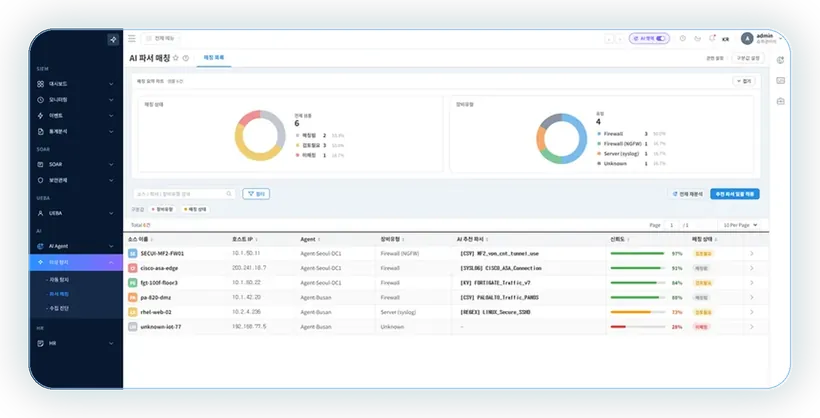Open SECUI-MF2-FW01 row detail chevron

point(751,253)
